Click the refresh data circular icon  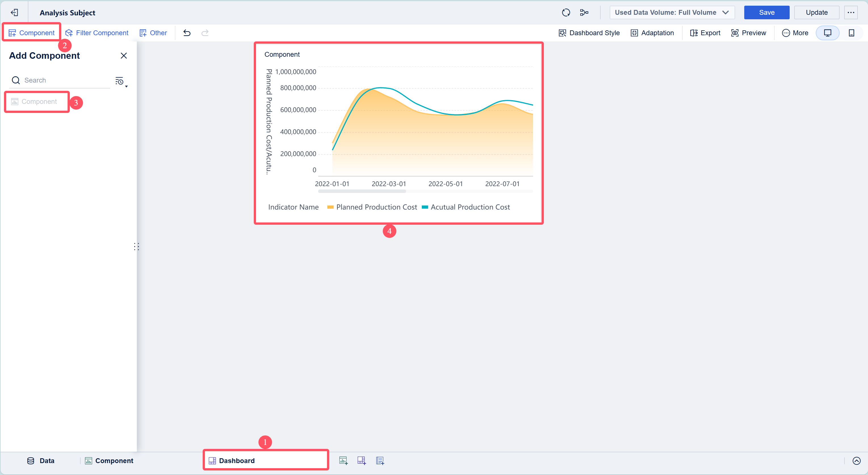[x=566, y=12]
